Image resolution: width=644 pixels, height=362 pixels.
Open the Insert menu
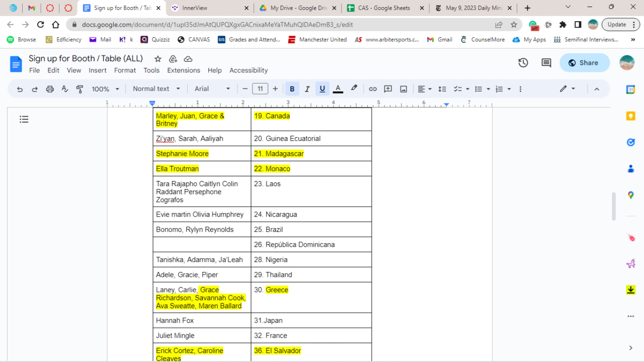(x=98, y=70)
